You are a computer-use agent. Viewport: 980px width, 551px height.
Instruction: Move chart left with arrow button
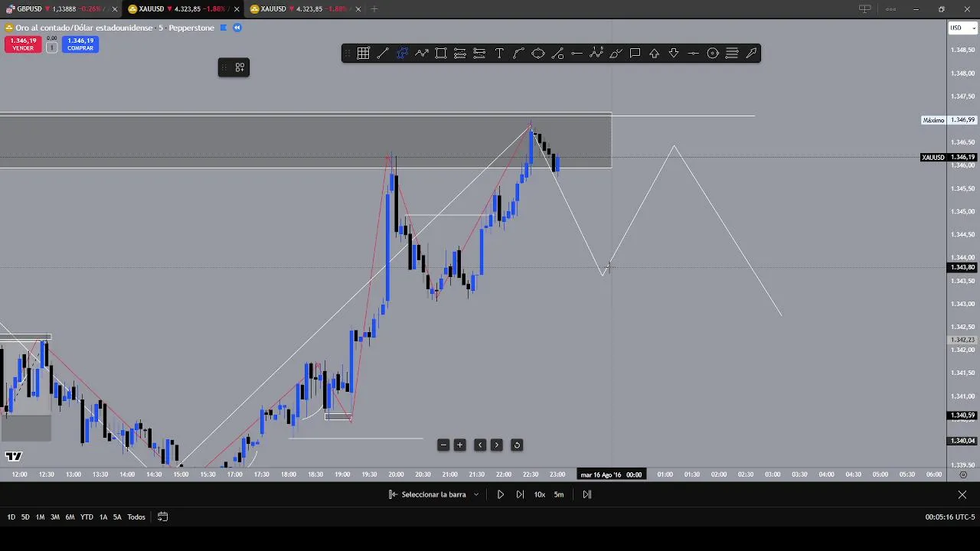(480, 445)
